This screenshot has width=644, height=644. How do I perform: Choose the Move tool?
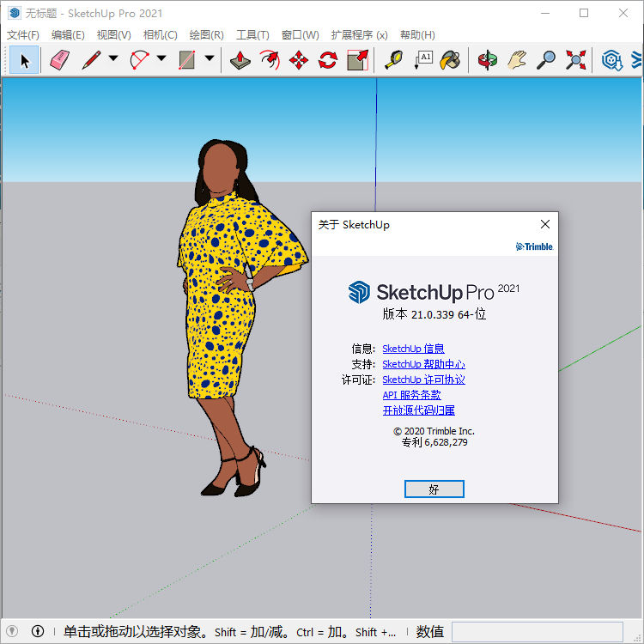[299, 60]
